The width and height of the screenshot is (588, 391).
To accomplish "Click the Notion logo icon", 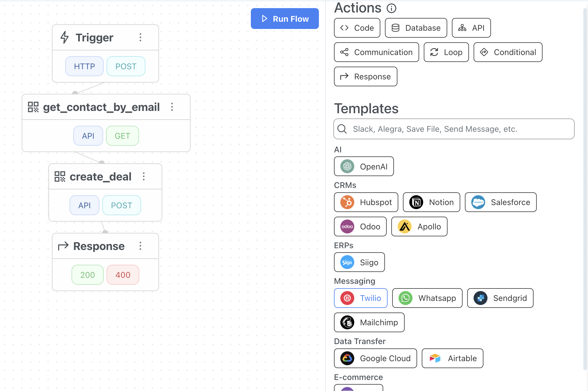I will (x=416, y=202).
